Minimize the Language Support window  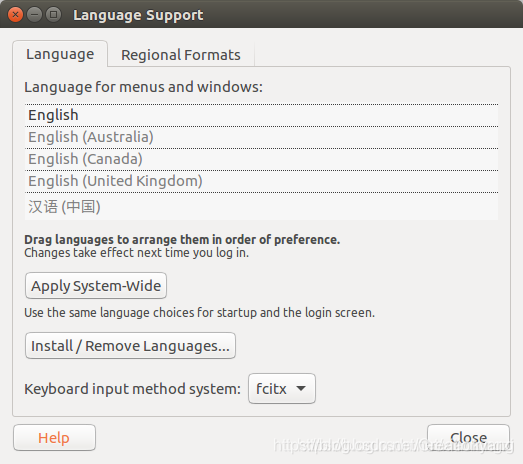34,15
